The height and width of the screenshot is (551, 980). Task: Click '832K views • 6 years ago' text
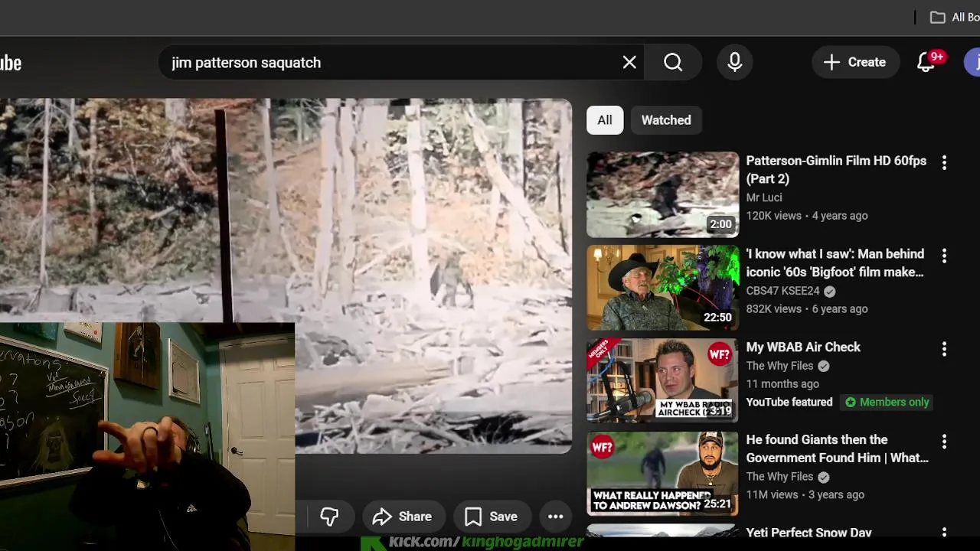[x=807, y=309]
